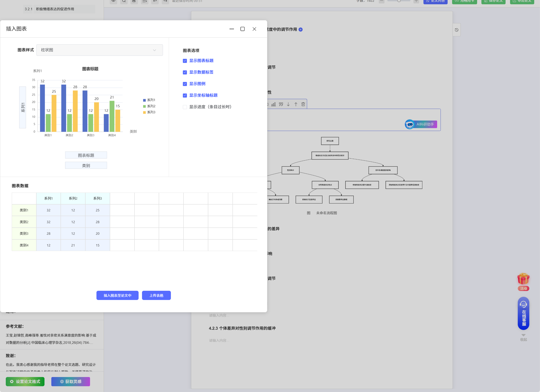The height and width of the screenshot is (392, 540).
Task: Click the move block down arrow
Action: click(288, 104)
